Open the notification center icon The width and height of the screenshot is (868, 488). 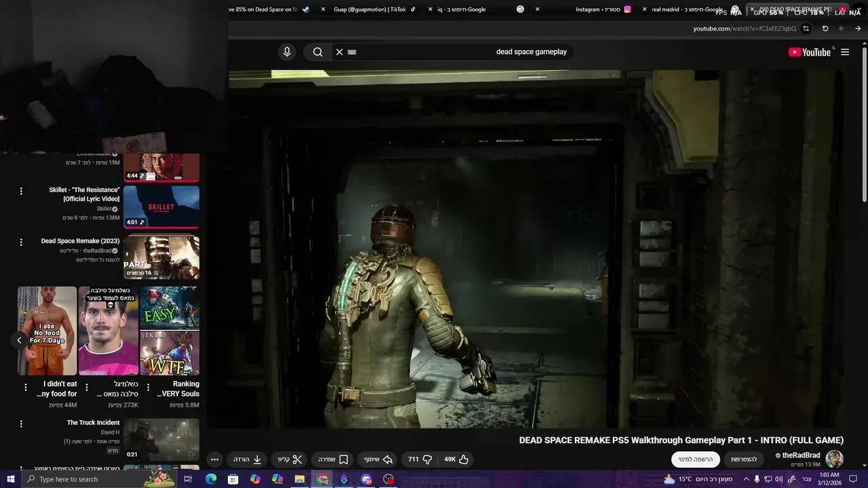(853, 479)
